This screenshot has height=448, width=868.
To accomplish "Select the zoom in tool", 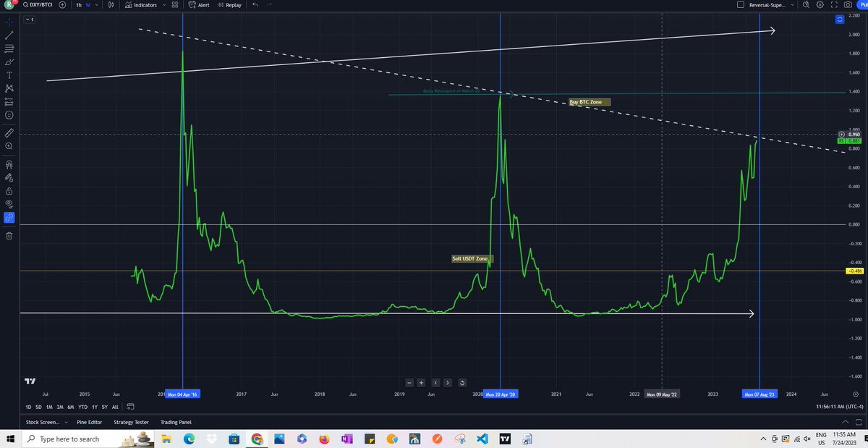I will pyautogui.click(x=9, y=146).
